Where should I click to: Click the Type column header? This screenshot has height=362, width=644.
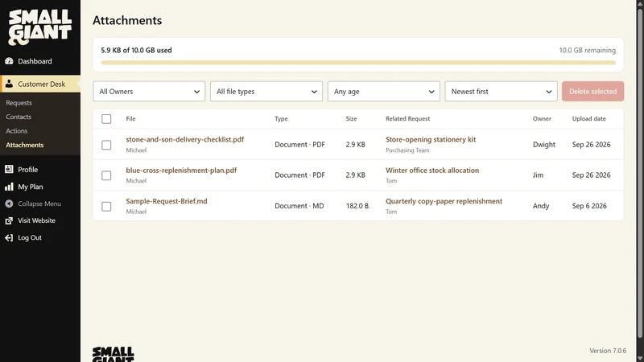click(281, 118)
